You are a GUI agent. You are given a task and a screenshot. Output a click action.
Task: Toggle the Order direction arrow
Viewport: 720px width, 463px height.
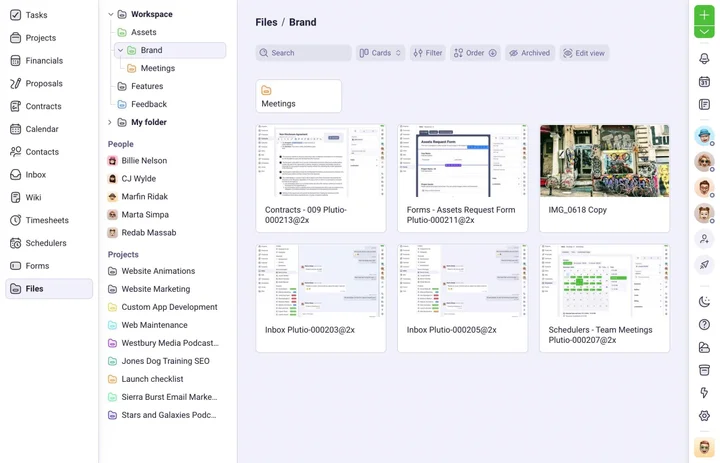click(x=492, y=53)
